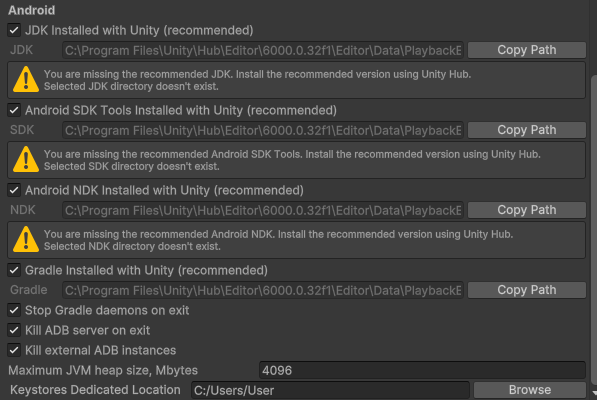Click the vertical scrollbar on right edge
The width and height of the screenshot is (597, 400).
point(594,230)
